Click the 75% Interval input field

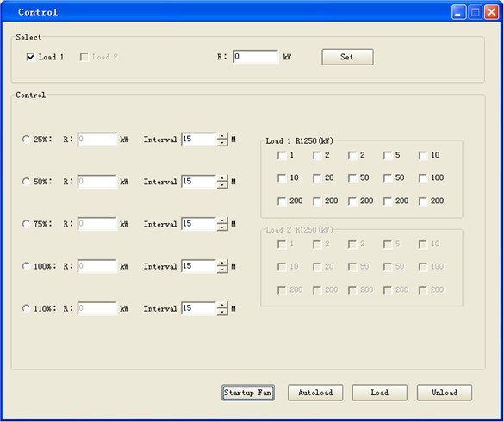point(199,224)
